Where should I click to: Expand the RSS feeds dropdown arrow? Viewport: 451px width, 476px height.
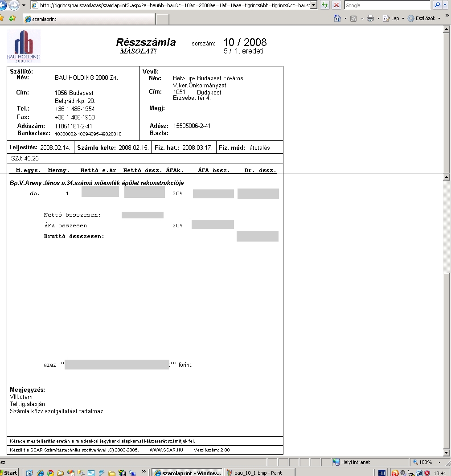tap(362, 19)
